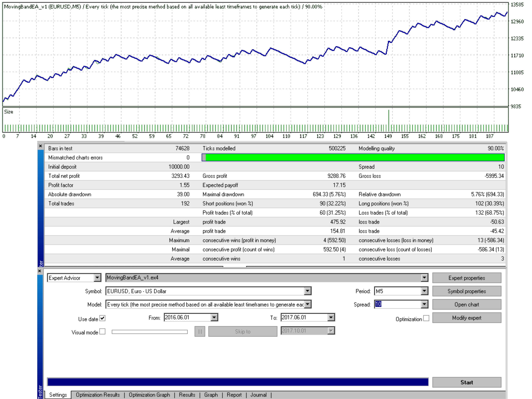Image resolution: width=532 pixels, height=399 pixels.
Task: Click the visual mode speed slider
Action: point(150,332)
